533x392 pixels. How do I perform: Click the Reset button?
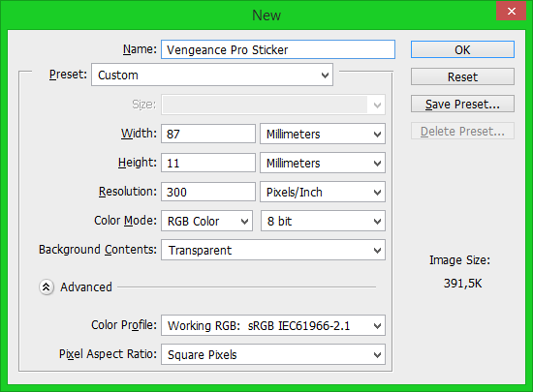click(x=462, y=76)
